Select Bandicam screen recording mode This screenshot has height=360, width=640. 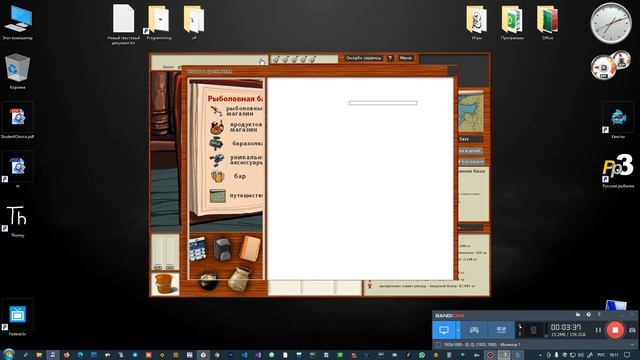(444, 330)
